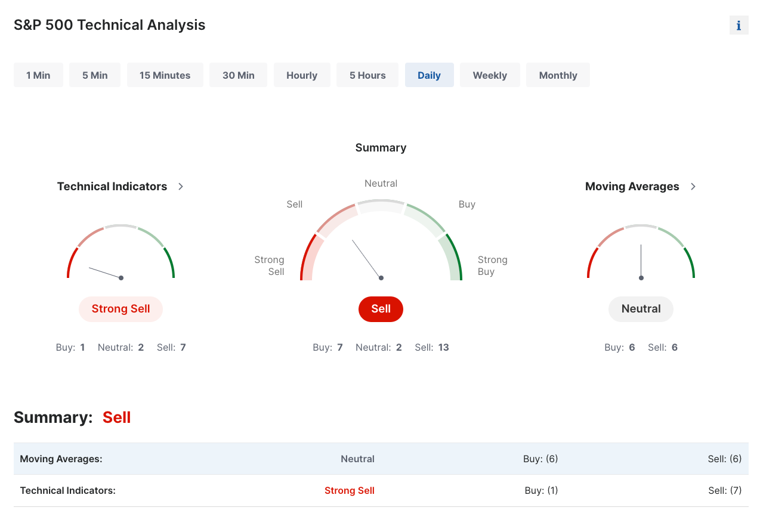Open the Moving Averages heading link
This screenshot has height=532, width=760.
point(632,186)
